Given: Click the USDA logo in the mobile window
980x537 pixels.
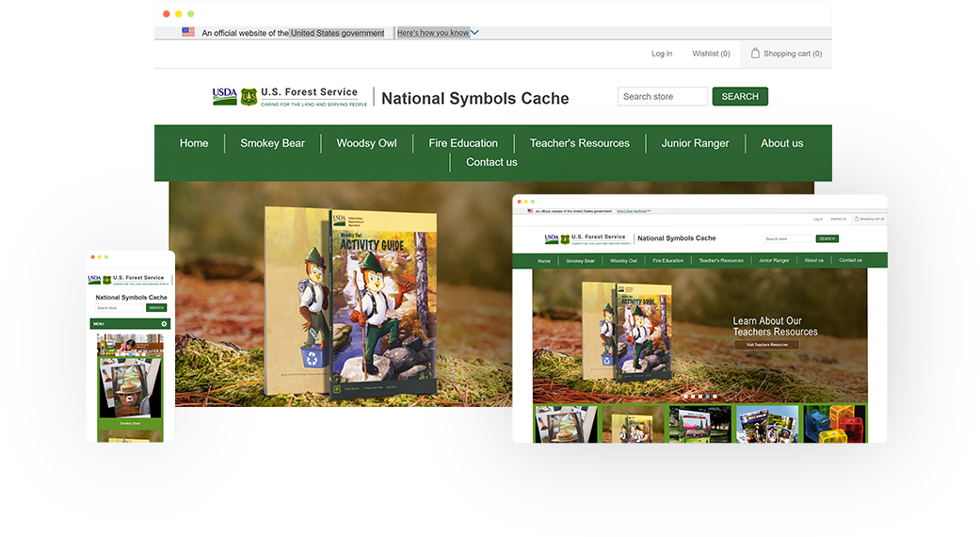Looking at the screenshot, I should point(94,280).
